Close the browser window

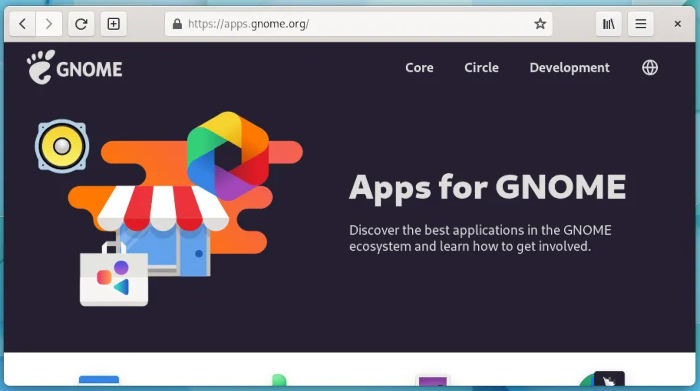[677, 24]
